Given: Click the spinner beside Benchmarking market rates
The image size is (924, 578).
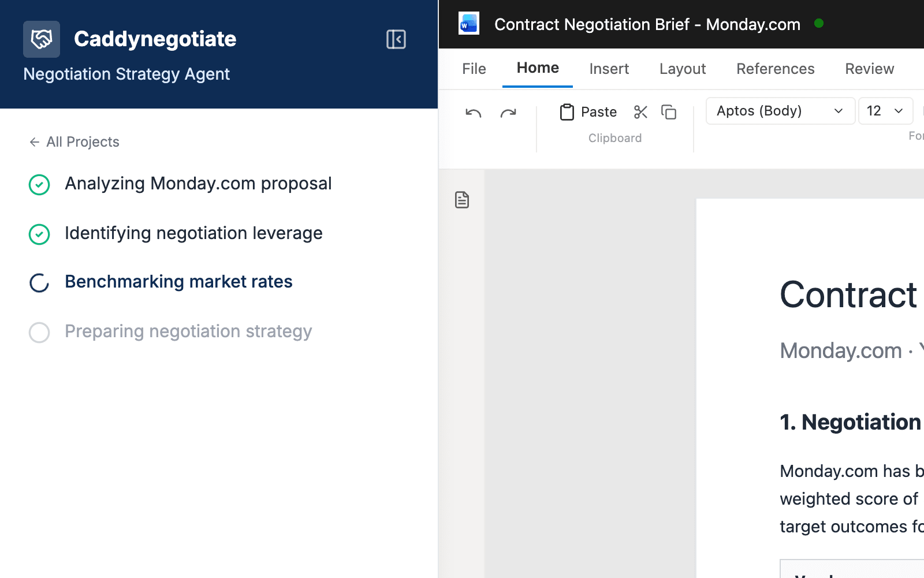Looking at the screenshot, I should tap(39, 283).
